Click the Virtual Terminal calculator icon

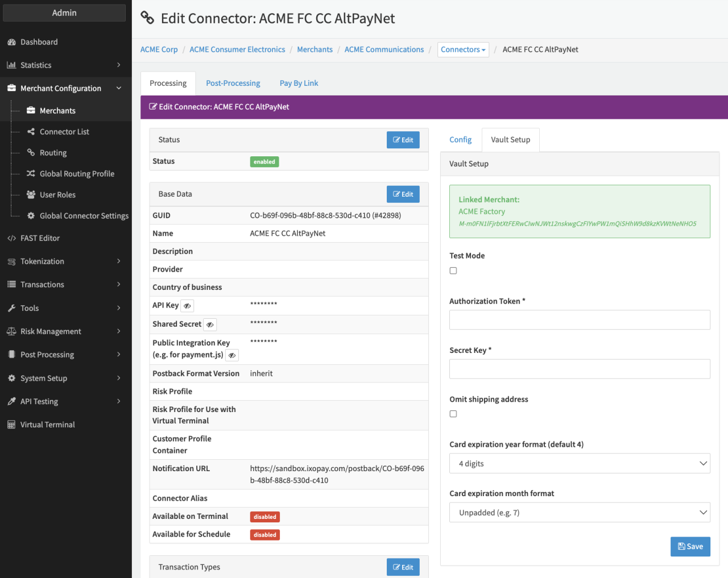pyautogui.click(x=11, y=425)
